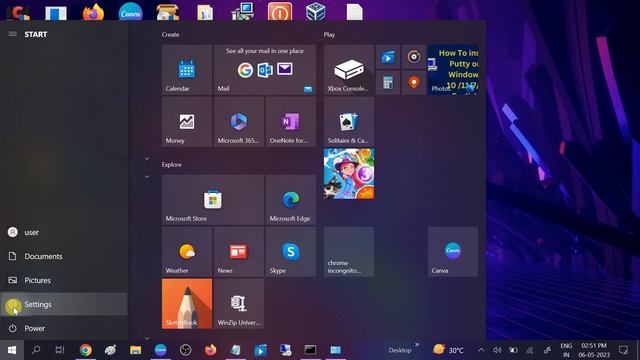Launch the Money tile
Screen dimensions: 640x360
[187, 122]
